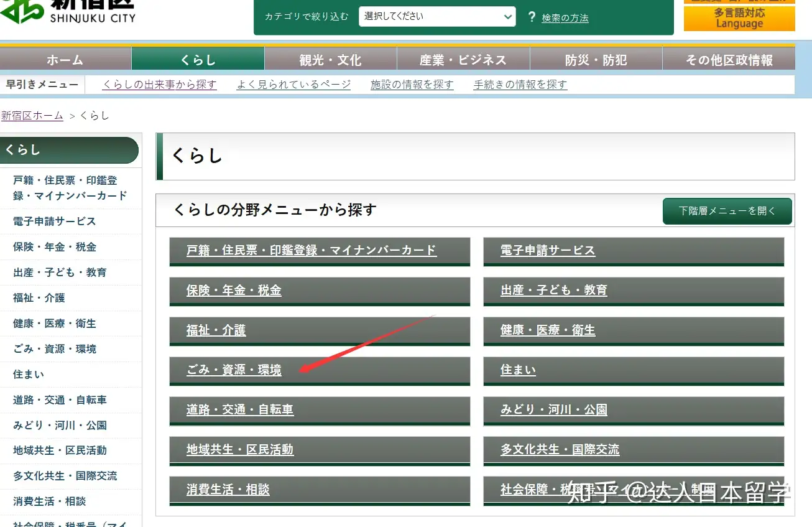Open the 検索の方法 link
812x527 pixels.
point(565,18)
